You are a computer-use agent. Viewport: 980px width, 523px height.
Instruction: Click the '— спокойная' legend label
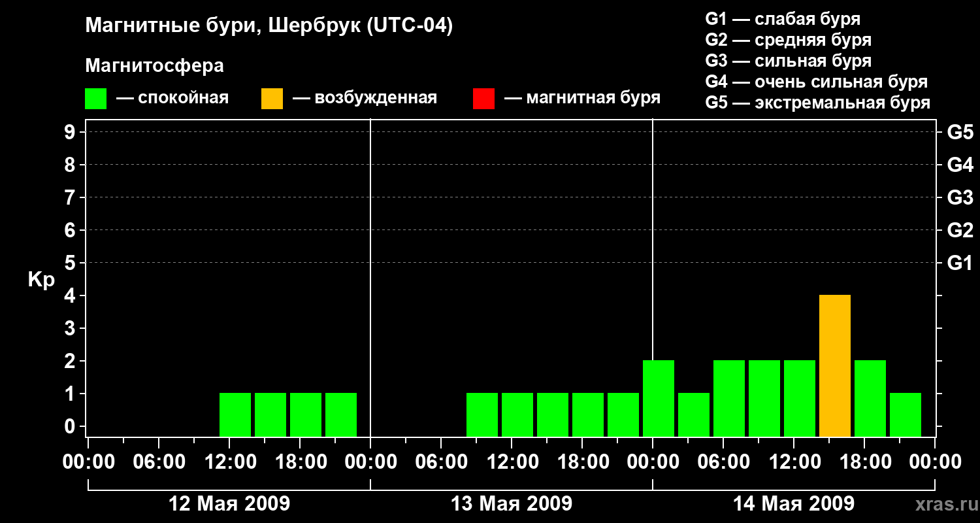pos(172,98)
